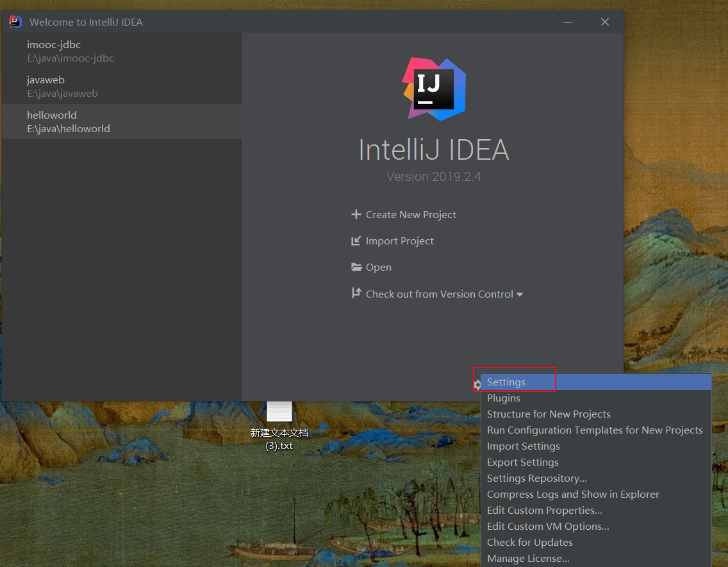Choose the Export Settings menu entry

pos(596,462)
